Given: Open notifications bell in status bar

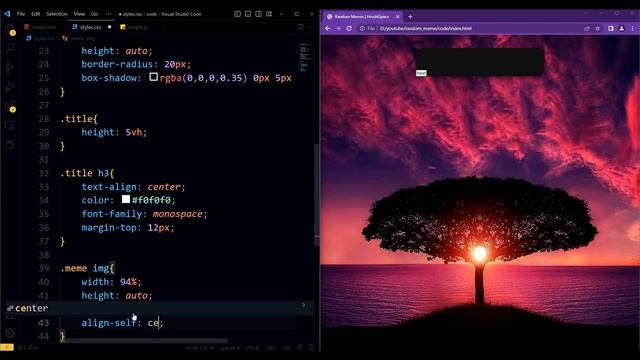Looking at the screenshot, I should click(311, 348).
